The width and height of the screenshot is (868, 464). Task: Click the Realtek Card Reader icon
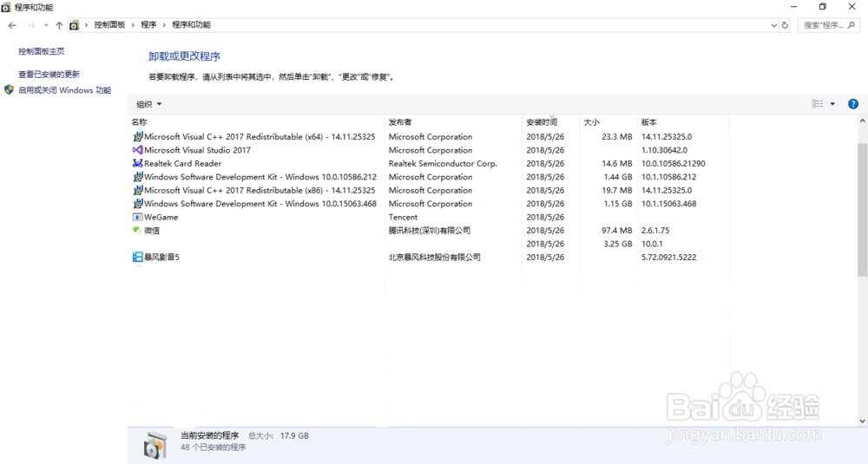(x=138, y=163)
